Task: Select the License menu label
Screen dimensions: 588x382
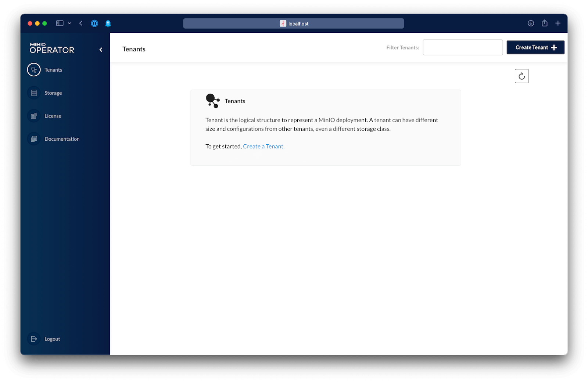Action: [x=53, y=116]
